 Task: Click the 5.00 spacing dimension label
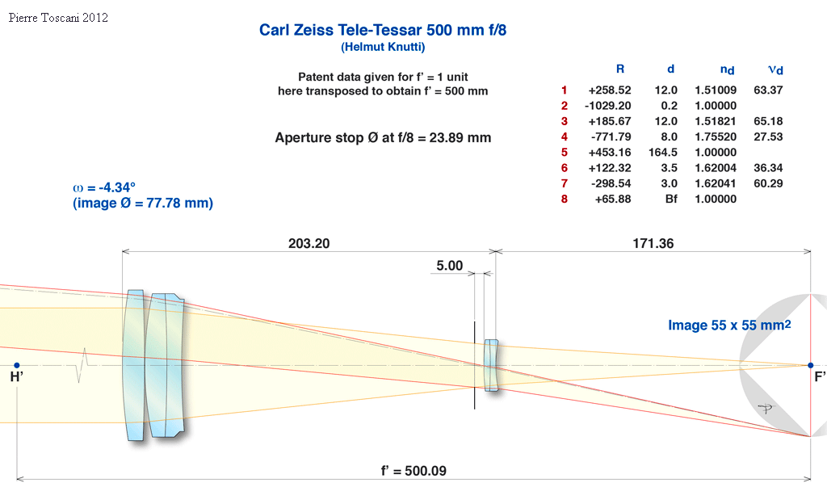(x=449, y=265)
